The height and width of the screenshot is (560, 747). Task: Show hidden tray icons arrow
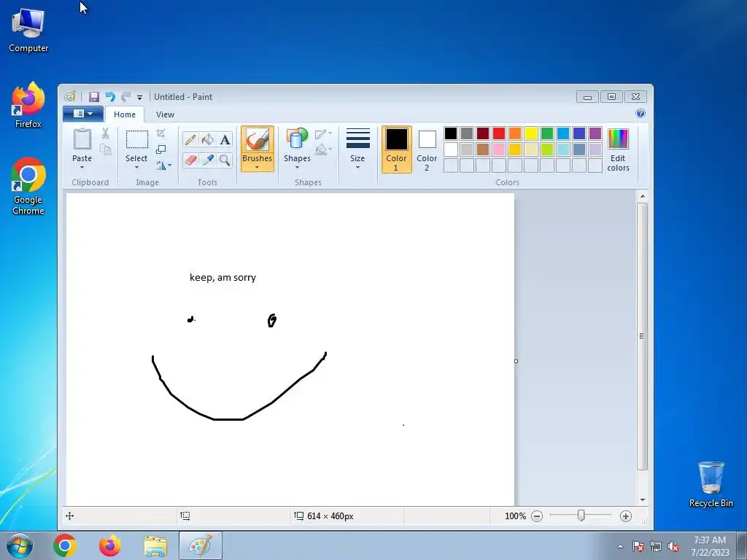(620, 546)
